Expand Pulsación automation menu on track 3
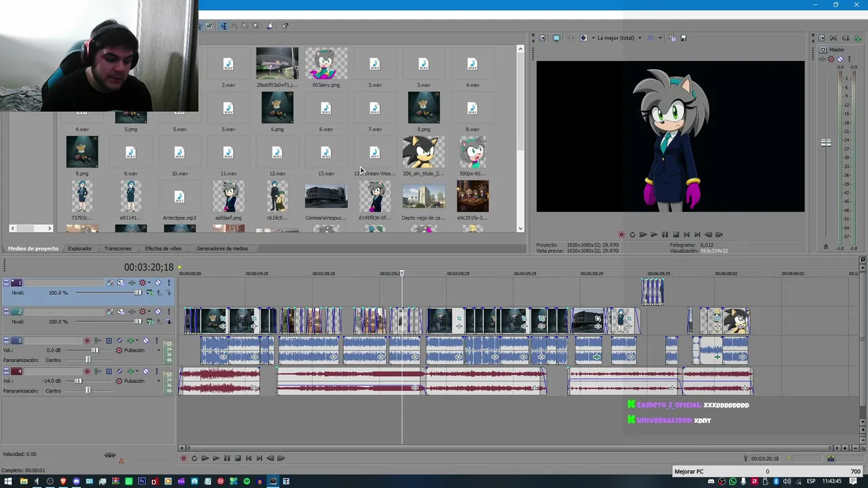 (159, 350)
